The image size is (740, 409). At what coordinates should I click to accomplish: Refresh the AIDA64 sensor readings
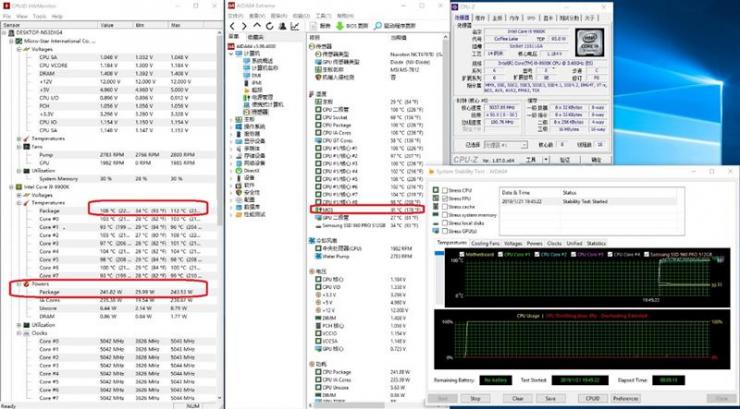click(x=269, y=26)
